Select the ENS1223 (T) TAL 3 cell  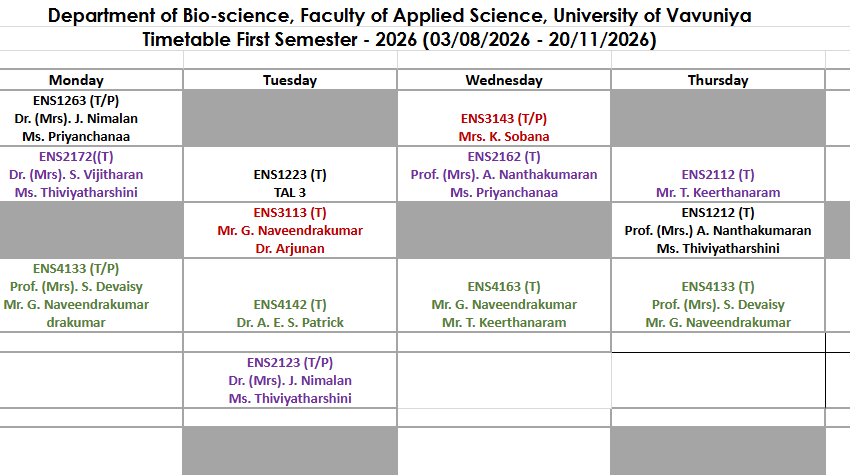[290, 174]
